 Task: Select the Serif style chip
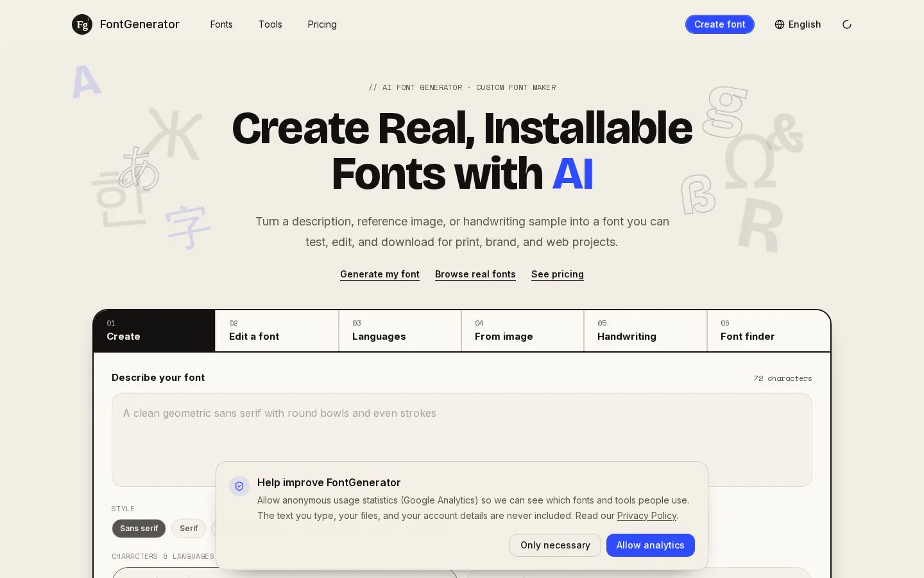(x=189, y=529)
